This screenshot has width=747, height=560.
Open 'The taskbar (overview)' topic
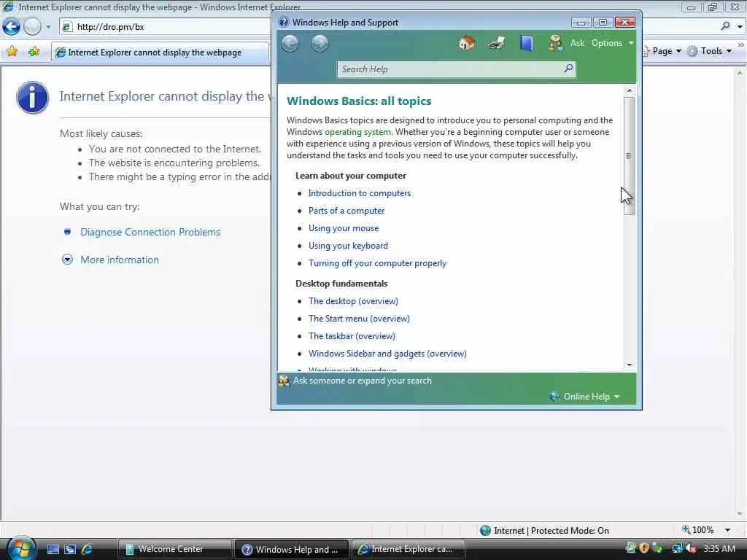(x=352, y=336)
